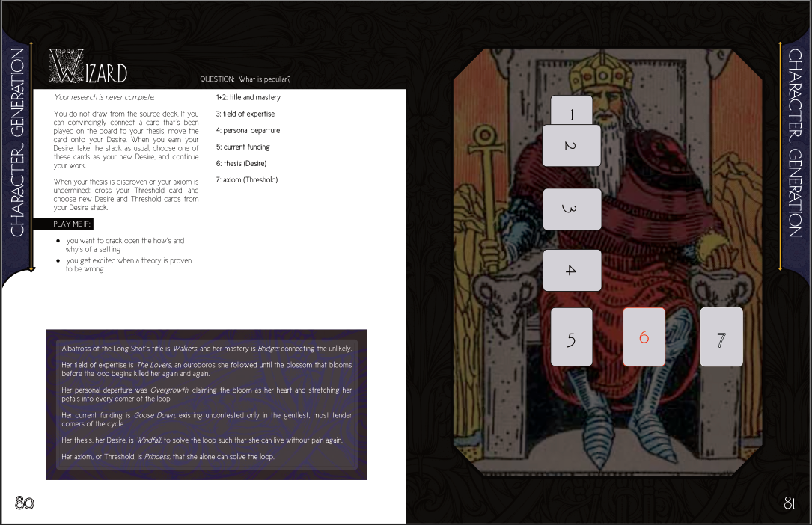812x525 pixels.
Task: Click the red-outlined card slot 6
Action: pos(644,337)
